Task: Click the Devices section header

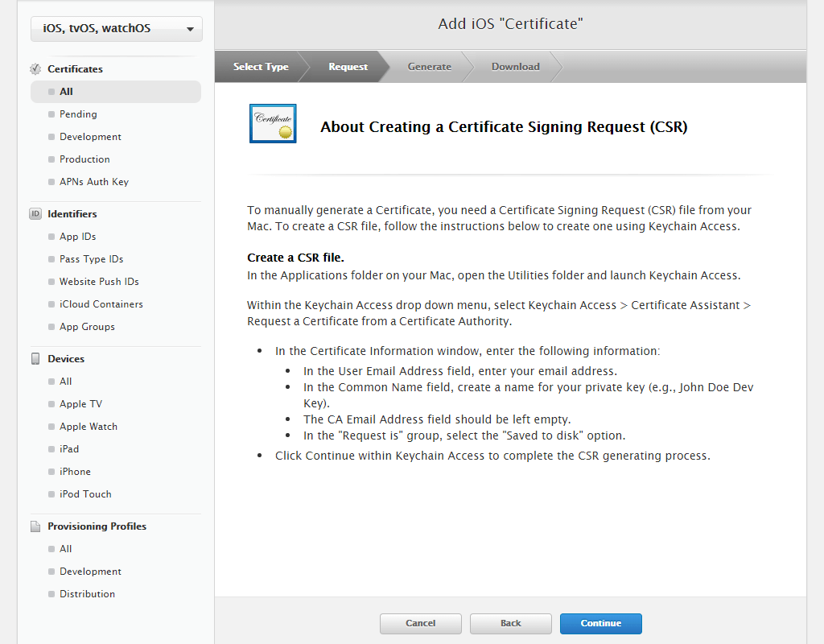Action: (66, 358)
